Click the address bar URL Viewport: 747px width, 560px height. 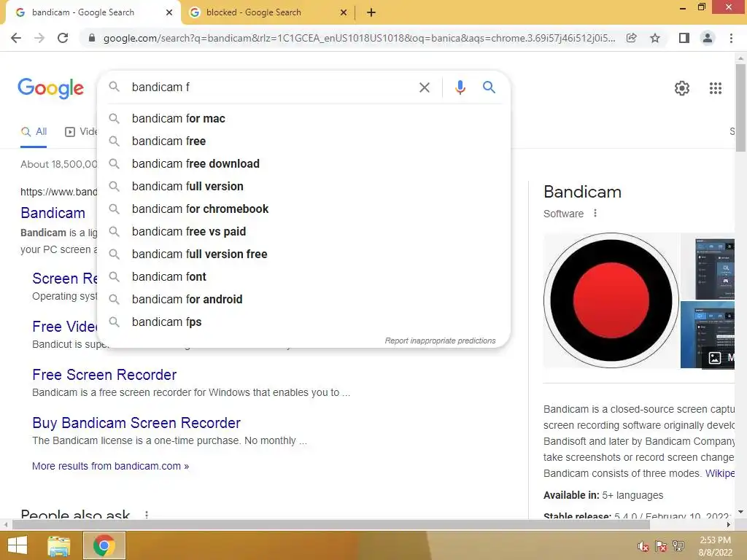point(359,38)
